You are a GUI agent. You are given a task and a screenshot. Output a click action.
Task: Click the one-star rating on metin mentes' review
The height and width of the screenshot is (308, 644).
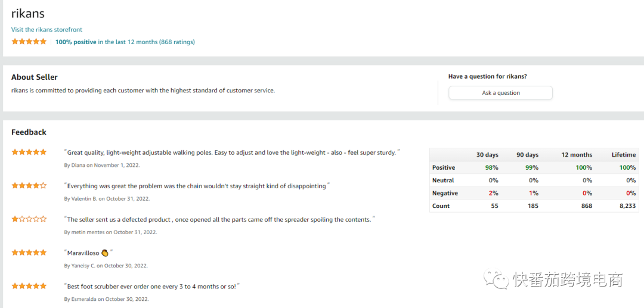29,219
